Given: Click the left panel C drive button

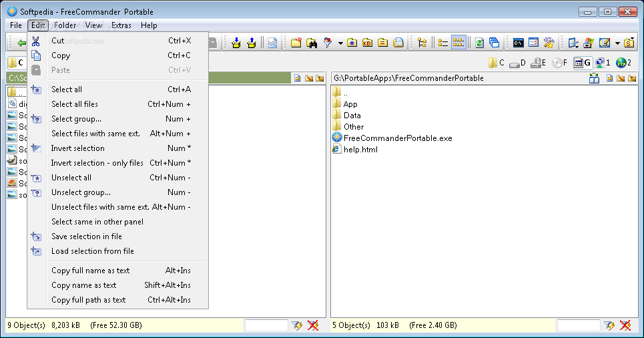Looking at the screenshot, I should pos(17,63).
